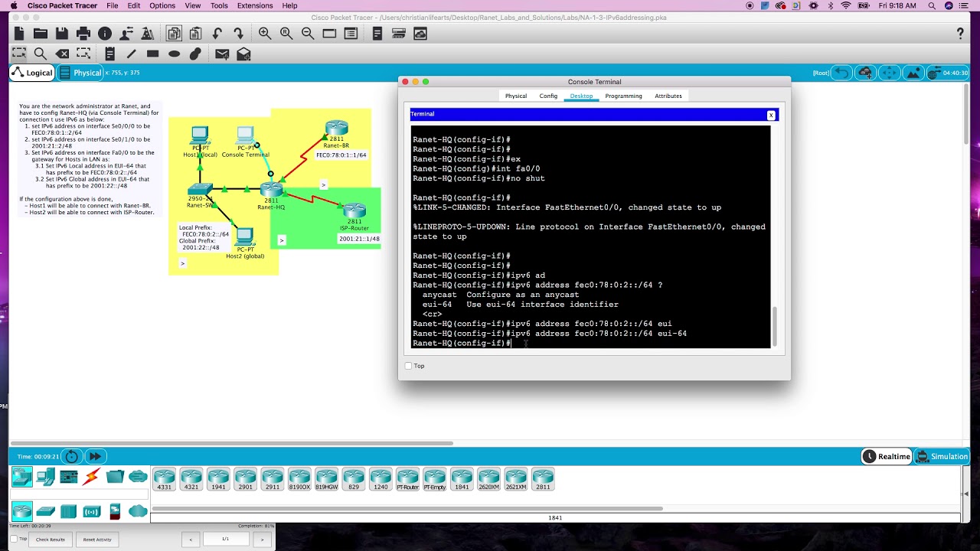Click Set Tiled Background picture icon

tap(913, 73)
